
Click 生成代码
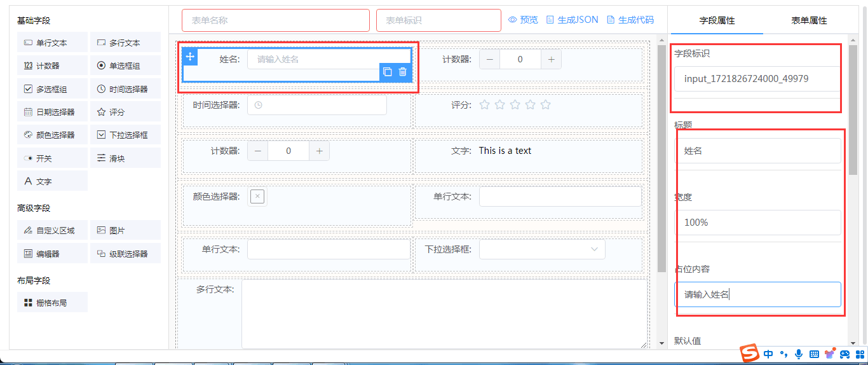click(630, 20)
